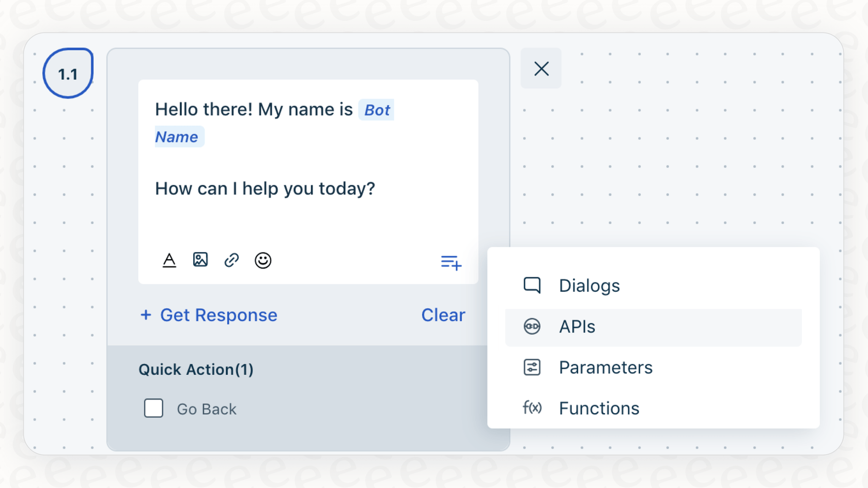Viewport: 868px width, 488px height.
Task: Check the Go Back quick action
Action: pyautogui.click(x=153, y=408)
